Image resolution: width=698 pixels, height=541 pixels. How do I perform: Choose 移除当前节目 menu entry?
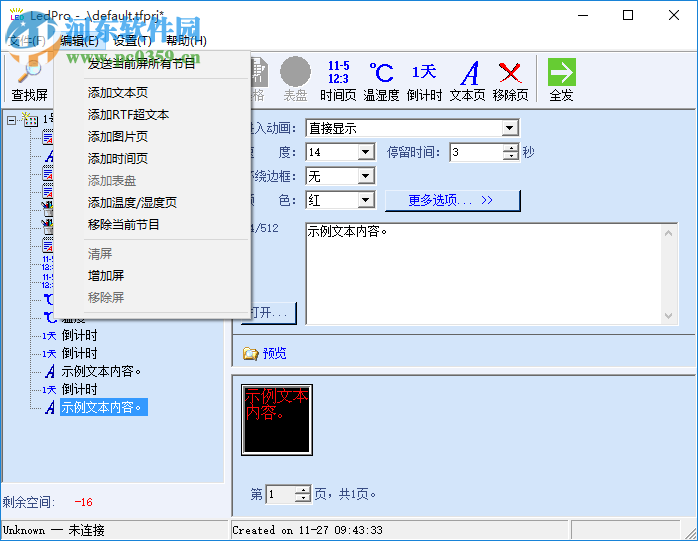(151, 224)
